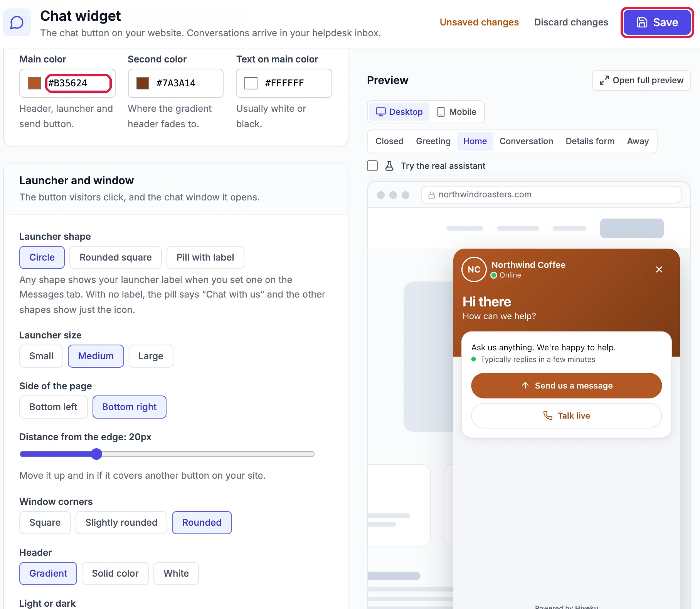
Task: Click the expand arrows icon in Open full preview
Action: point(604,80)
